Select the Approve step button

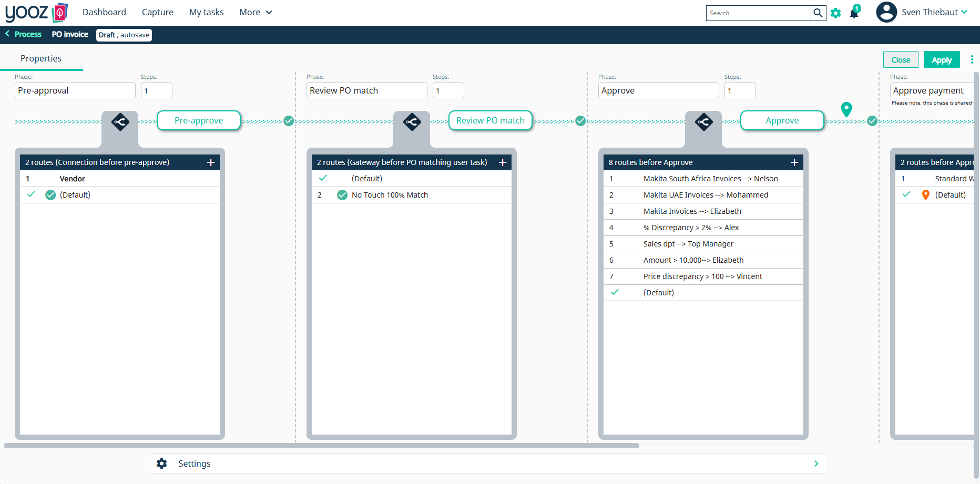(782, 120)
